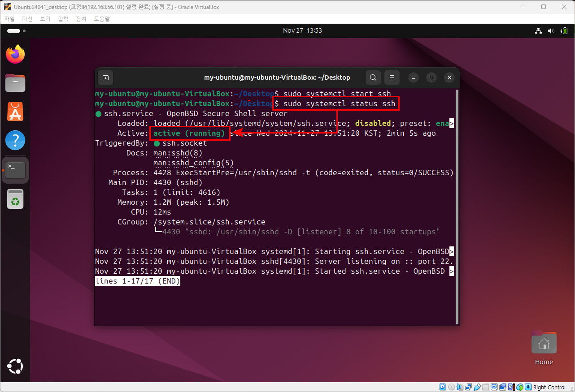Open the 머신 menu in VirtualBox
575x392 pixels.
tap(27, 19)
